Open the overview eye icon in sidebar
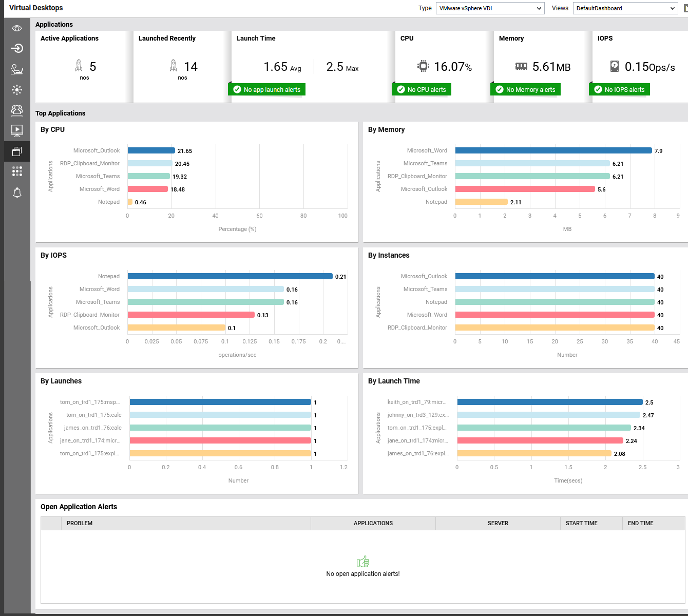The height and width of the screenshot is (616, 688). coord(17,28)
